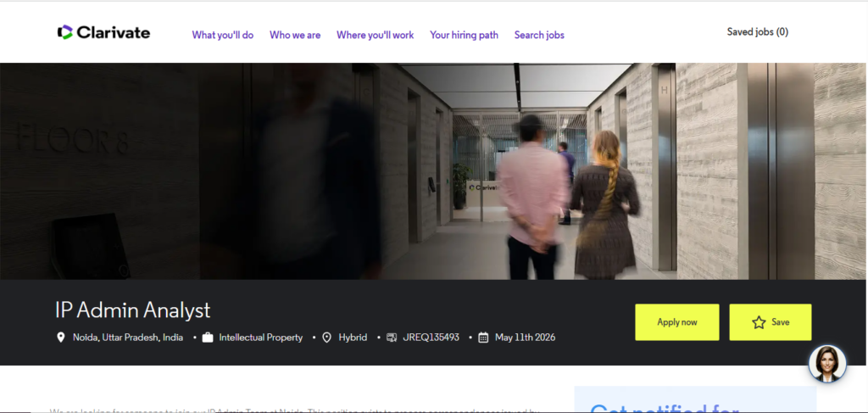
Task: Click the Intellectual Property category text
Action: (261, 338)
